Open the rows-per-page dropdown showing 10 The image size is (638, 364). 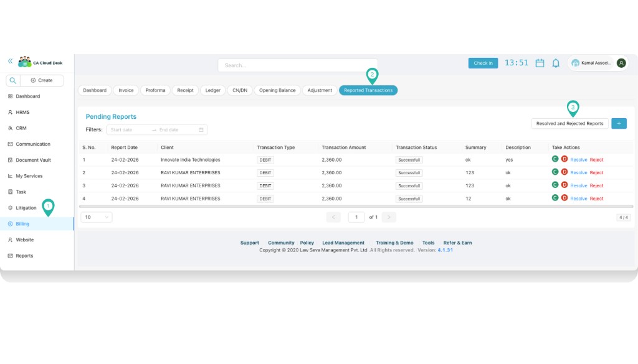(95, 217)
